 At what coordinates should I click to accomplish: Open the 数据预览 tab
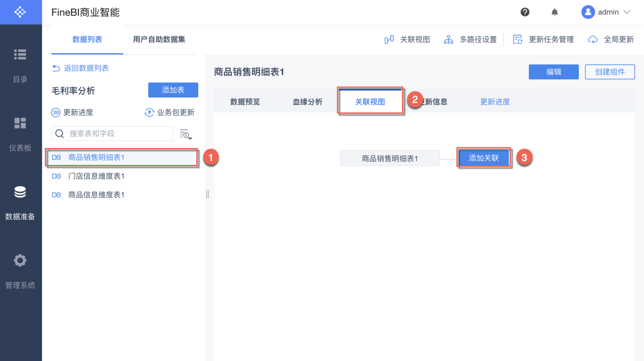point(245,102)
